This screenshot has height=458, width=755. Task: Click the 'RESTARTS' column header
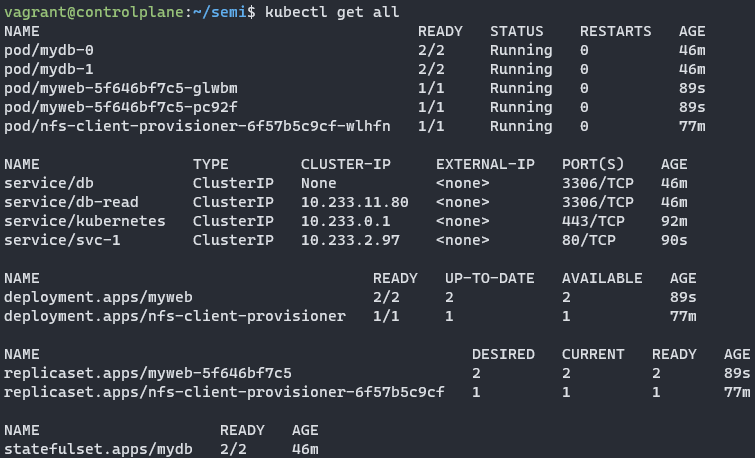tap(615, 31)
